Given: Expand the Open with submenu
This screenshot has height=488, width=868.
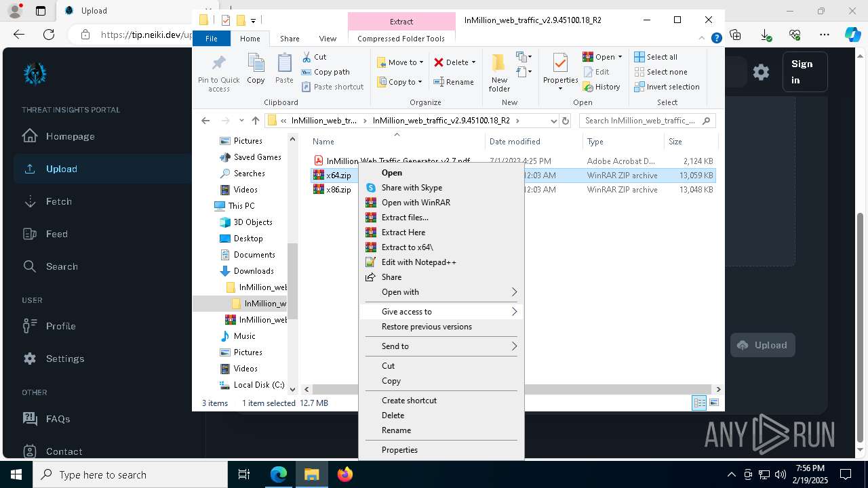Looking at the screenshot, I should (441, 292).
